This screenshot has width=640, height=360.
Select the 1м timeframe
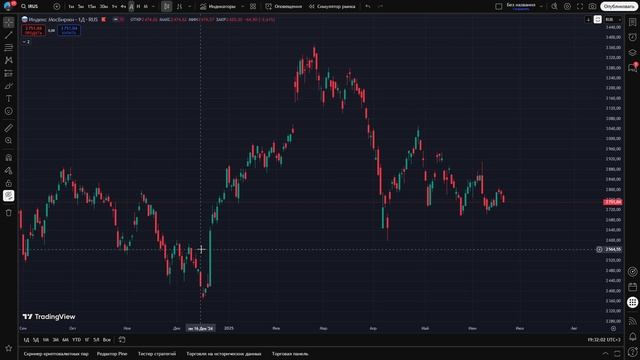click(71, 7)
